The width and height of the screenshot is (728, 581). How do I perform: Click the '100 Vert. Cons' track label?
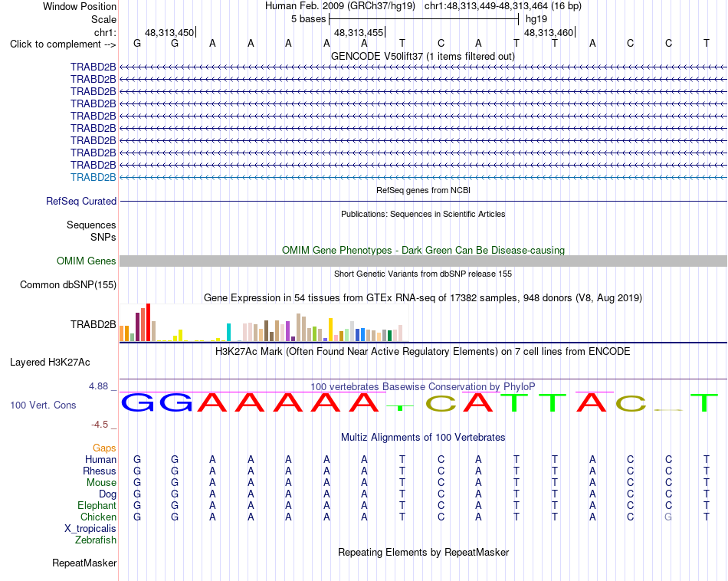pyautogui.click(x=43, y=405)
